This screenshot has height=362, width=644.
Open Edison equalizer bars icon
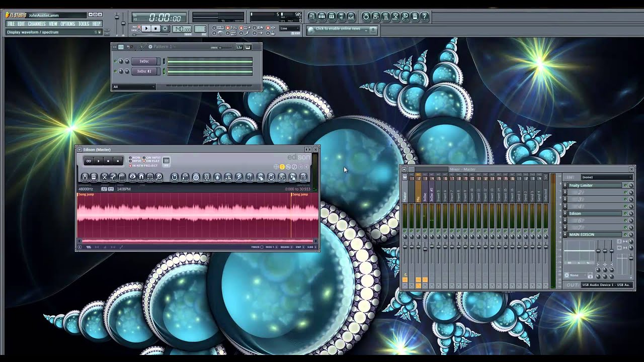[228, 177]
